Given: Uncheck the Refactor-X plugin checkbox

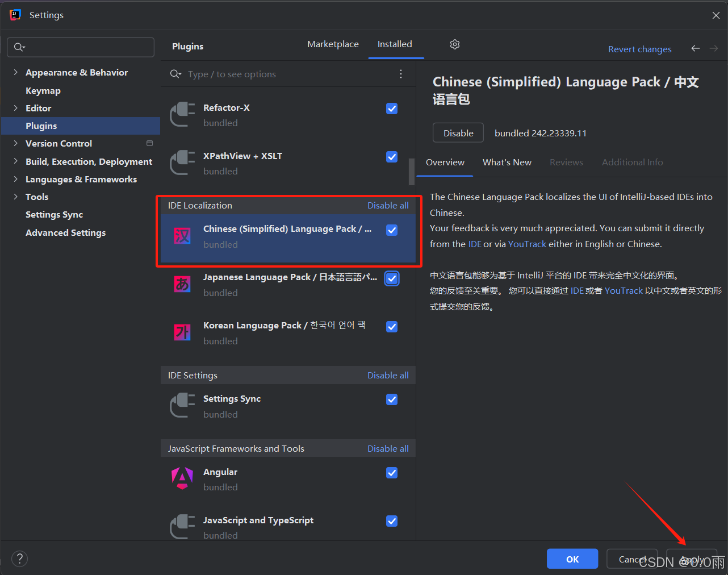Looking at the screenshot, I should click(x=392, y=109).
